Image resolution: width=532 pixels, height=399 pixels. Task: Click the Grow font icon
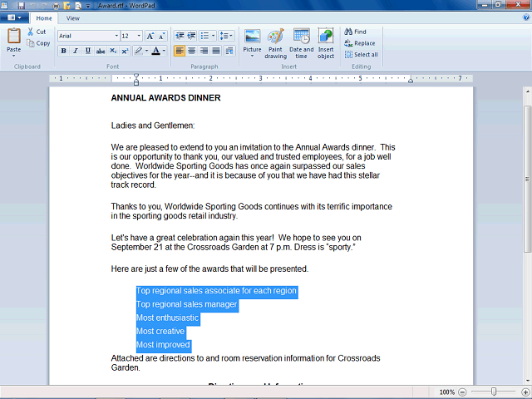(x=150, y=36)
